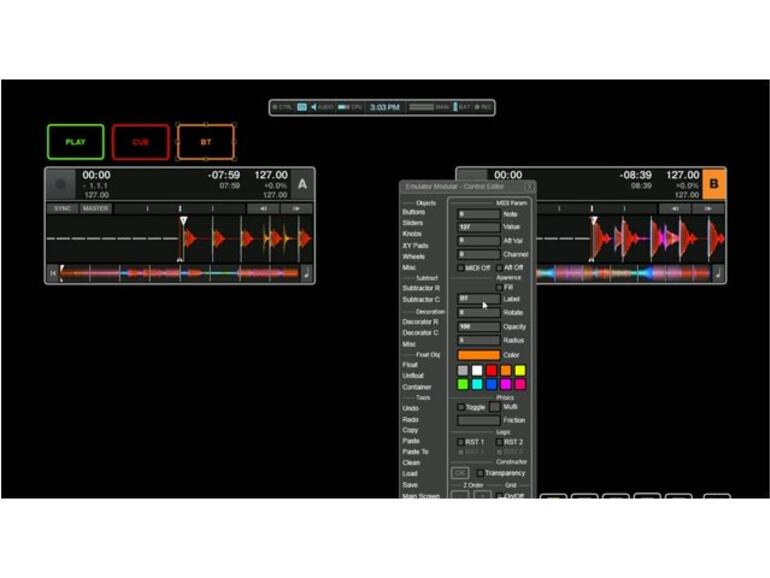Screen dimensions: 770x578
Task: Pick the red color swatch
Action: 491,370
